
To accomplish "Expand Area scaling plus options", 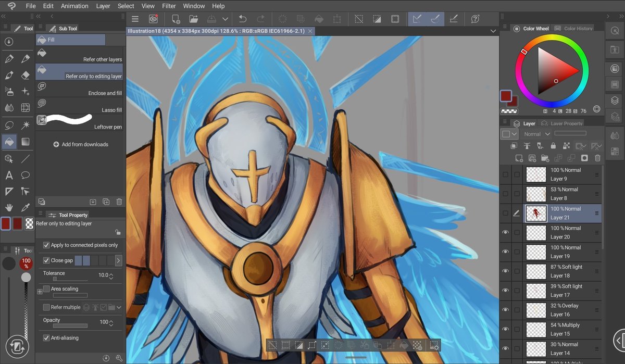I will [x=40, y=292].
